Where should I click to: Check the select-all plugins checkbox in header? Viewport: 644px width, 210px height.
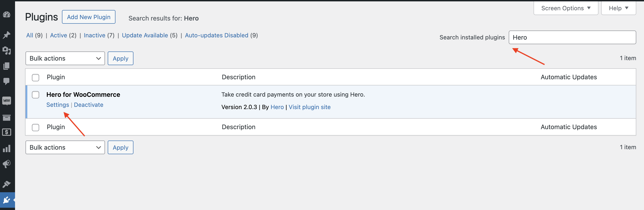[x=36, y=77]
